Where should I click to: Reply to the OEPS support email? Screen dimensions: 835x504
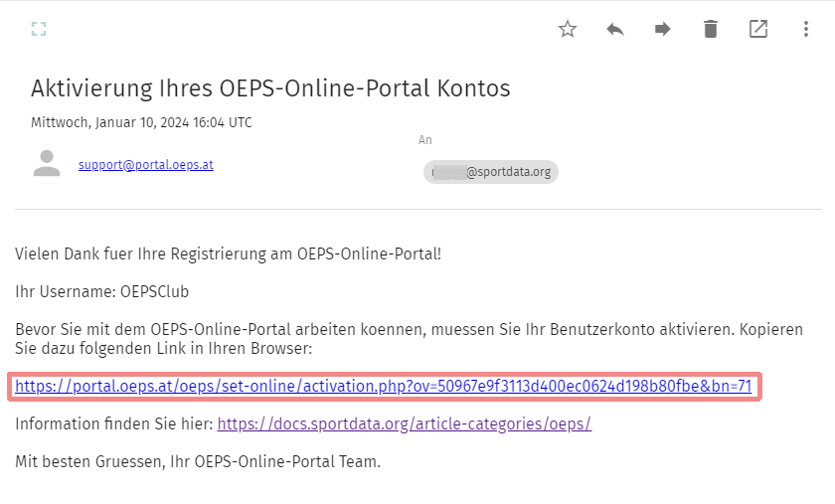point(615,29)
